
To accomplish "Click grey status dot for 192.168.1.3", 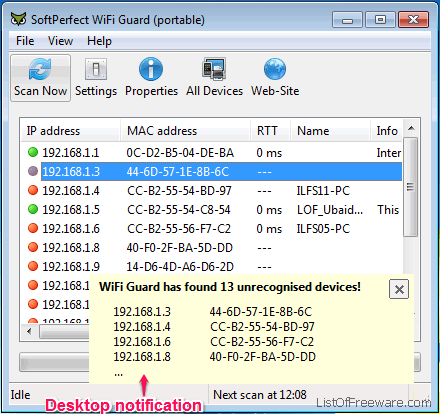I will [33, 171].
